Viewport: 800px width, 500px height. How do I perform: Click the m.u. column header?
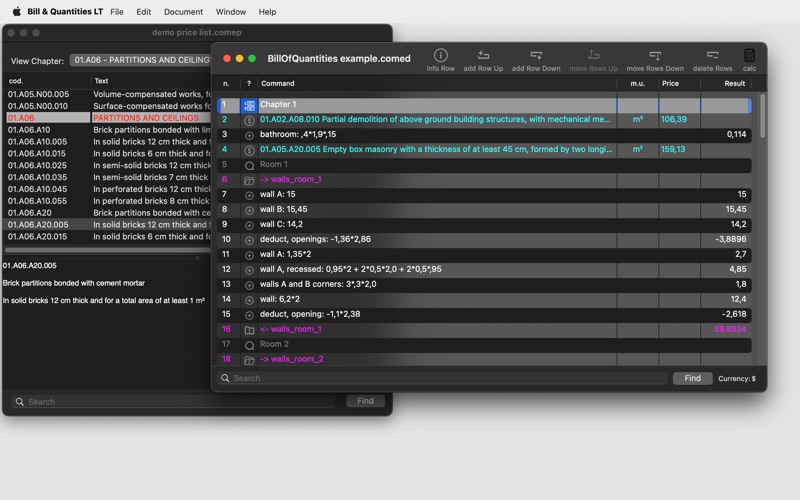point(637,83)
